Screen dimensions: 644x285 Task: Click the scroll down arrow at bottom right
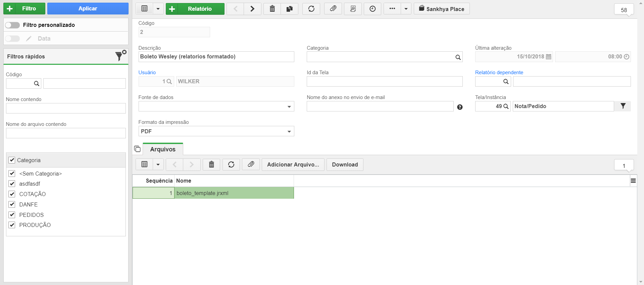pyautogui.click(x=641, y=282)
